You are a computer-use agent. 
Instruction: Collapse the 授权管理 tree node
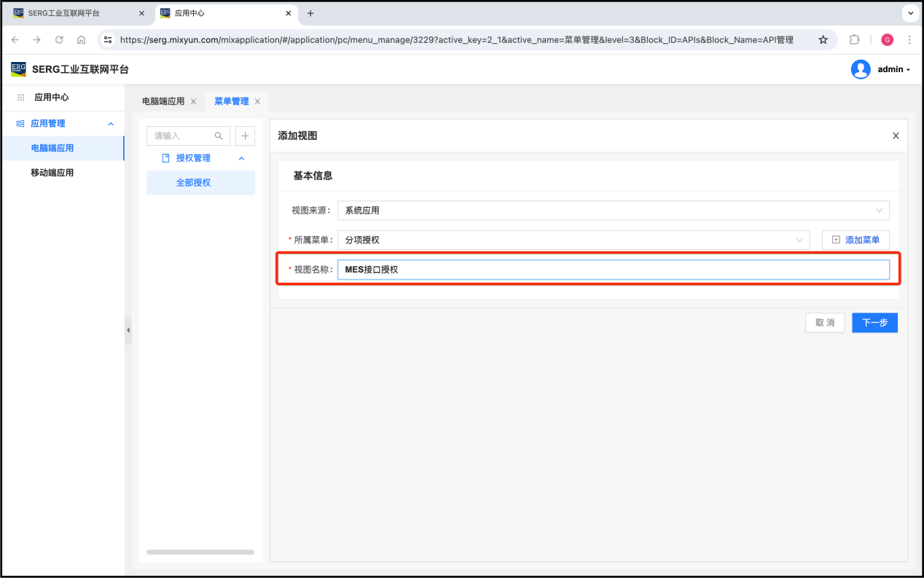click(242, 158)
